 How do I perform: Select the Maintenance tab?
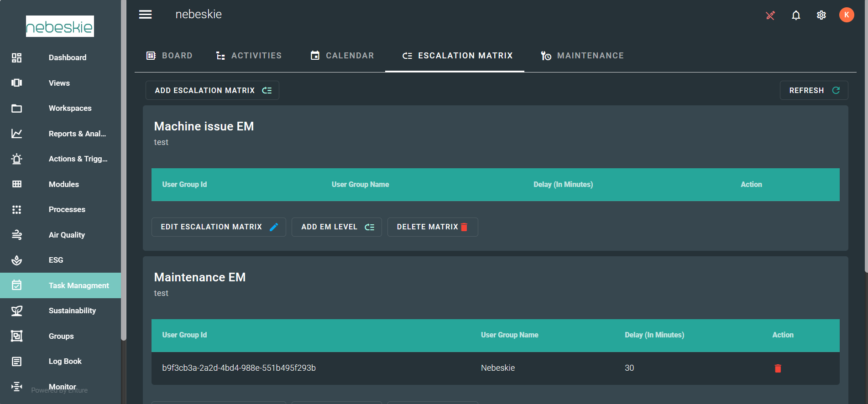[582, 56]
